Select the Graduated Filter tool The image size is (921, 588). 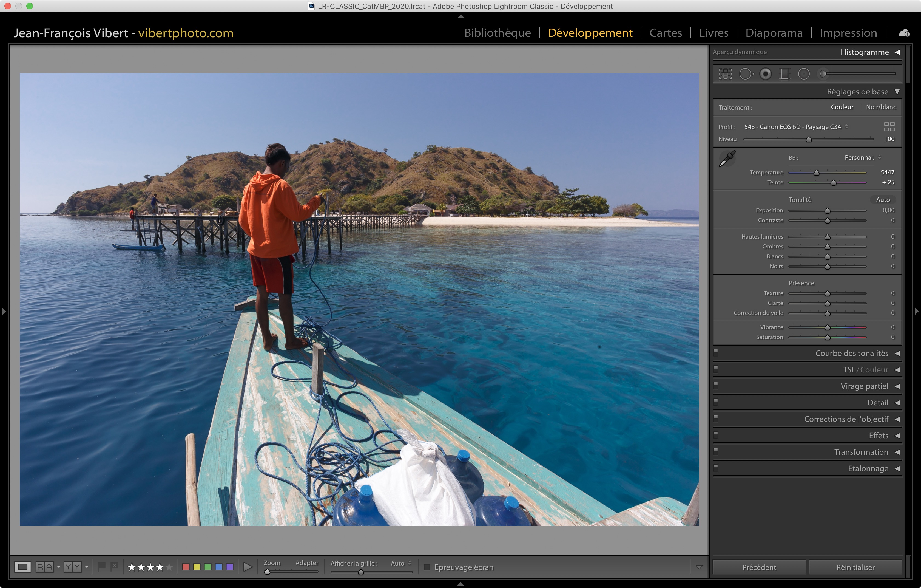point(784,74)
